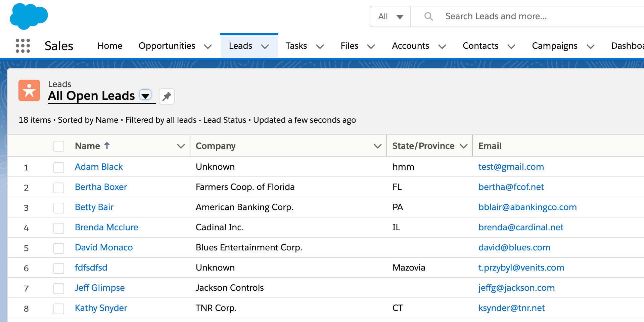Open Name column actions chevron
Screen dimensions: 644x322
(181, 146)
